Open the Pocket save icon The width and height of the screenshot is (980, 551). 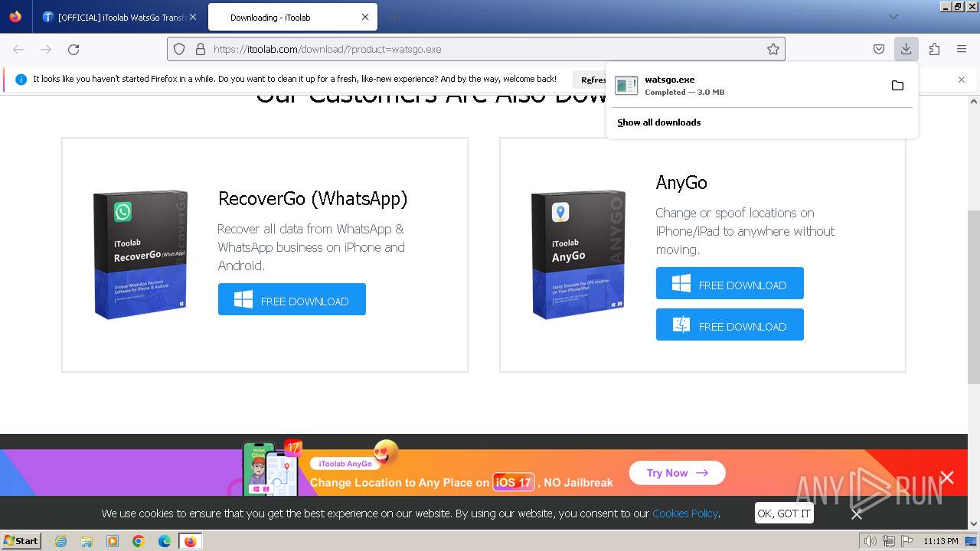click(x=879, y=49)
